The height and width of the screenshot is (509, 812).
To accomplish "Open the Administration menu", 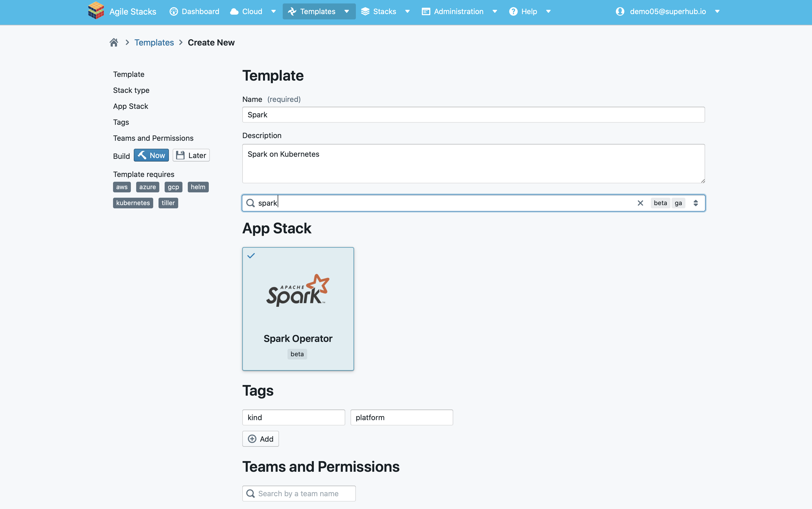I will point(460,11).
